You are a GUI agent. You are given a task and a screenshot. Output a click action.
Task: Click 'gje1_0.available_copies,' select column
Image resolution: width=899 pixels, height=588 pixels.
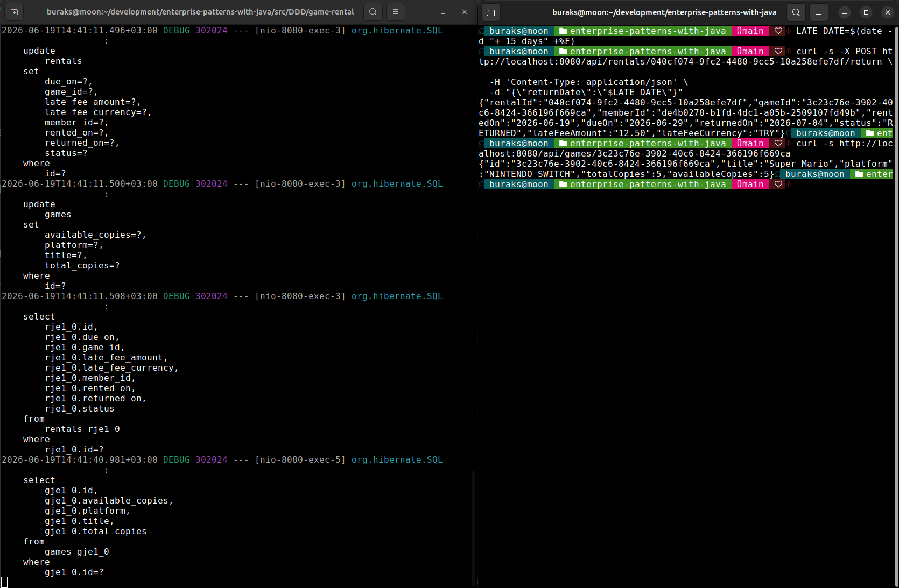pyautogui.click(x=109, y=501)
